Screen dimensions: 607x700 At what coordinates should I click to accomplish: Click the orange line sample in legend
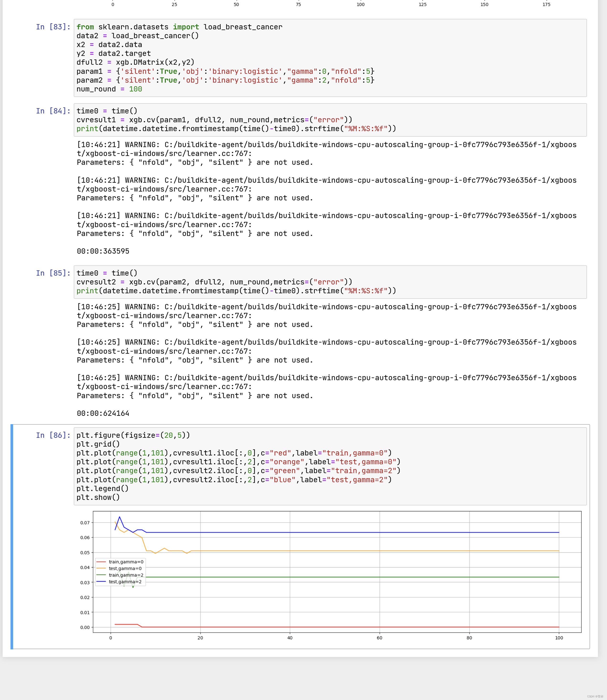[x=101, y=568]
